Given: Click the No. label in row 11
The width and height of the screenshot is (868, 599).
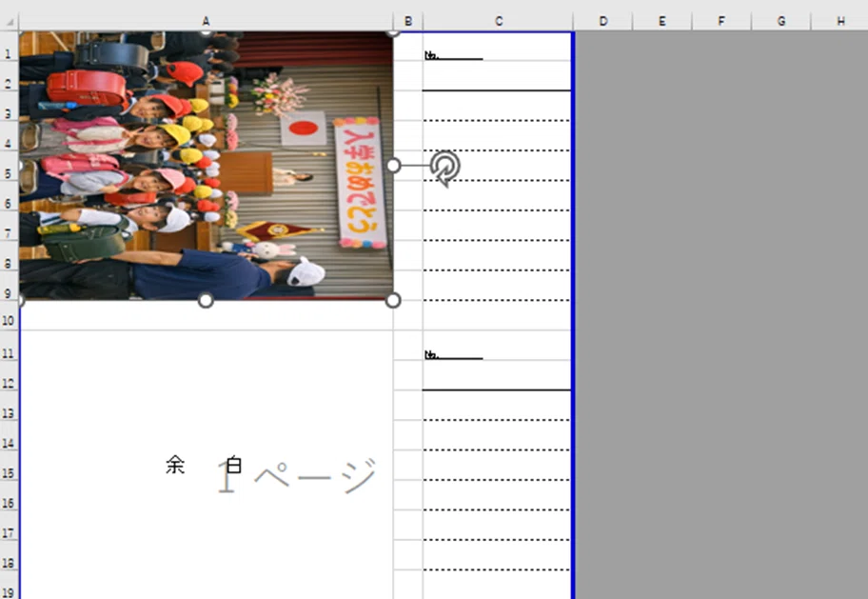Looking at the screenshot, I should point(432,354).
